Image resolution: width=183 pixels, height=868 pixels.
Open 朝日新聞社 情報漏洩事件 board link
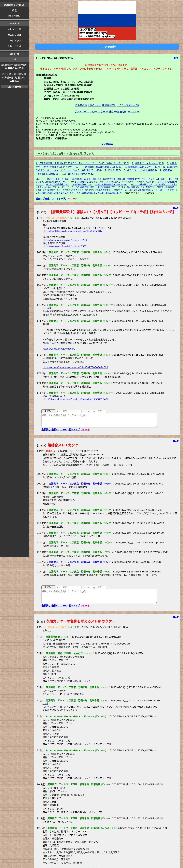pos(14,66)
